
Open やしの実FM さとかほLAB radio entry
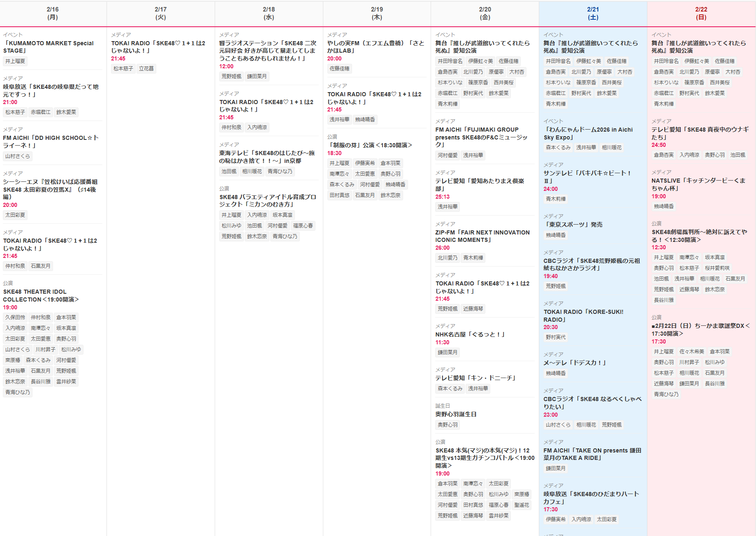pos(375,47)
